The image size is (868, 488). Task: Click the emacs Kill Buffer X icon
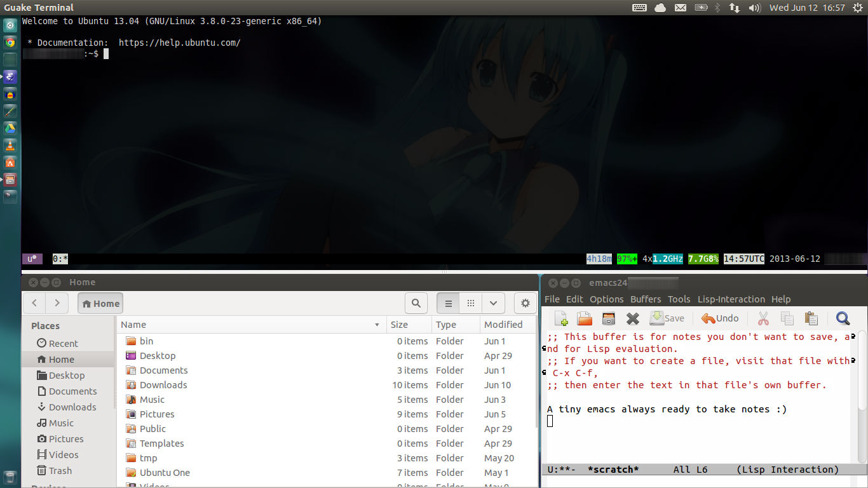click(x=632, y=318)
